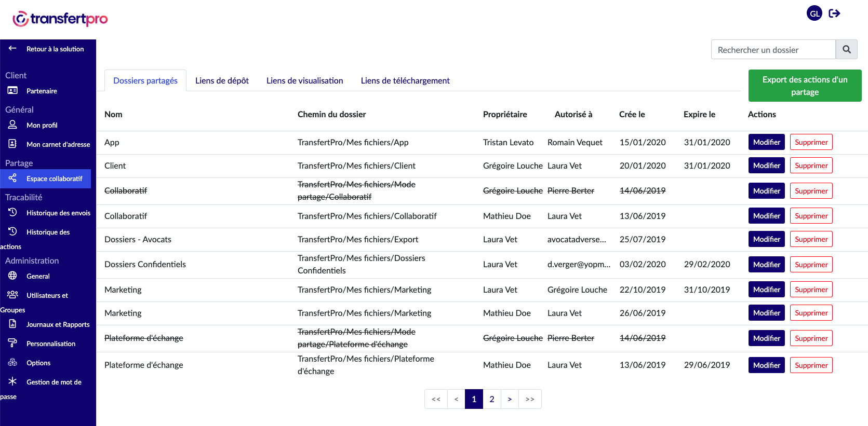Open Partenaire in the sidebar
868x426 pixels.
[42, 91]
